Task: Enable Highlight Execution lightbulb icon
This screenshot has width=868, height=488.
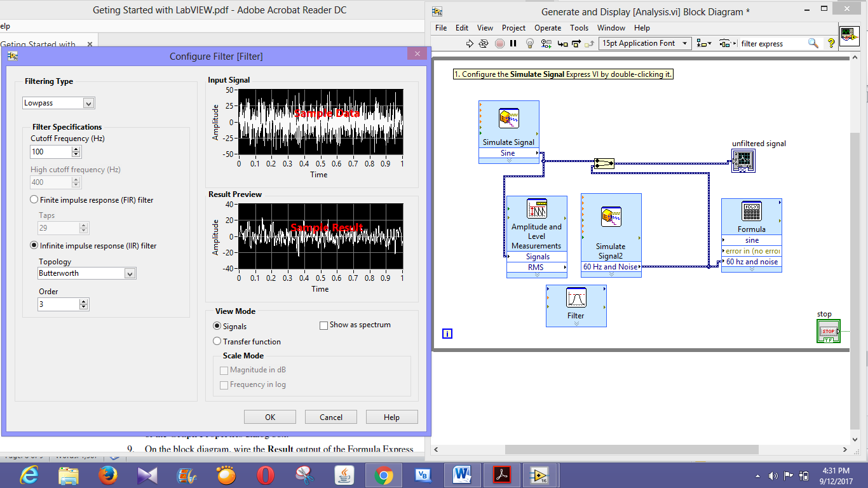Action: tap(529, 43)
